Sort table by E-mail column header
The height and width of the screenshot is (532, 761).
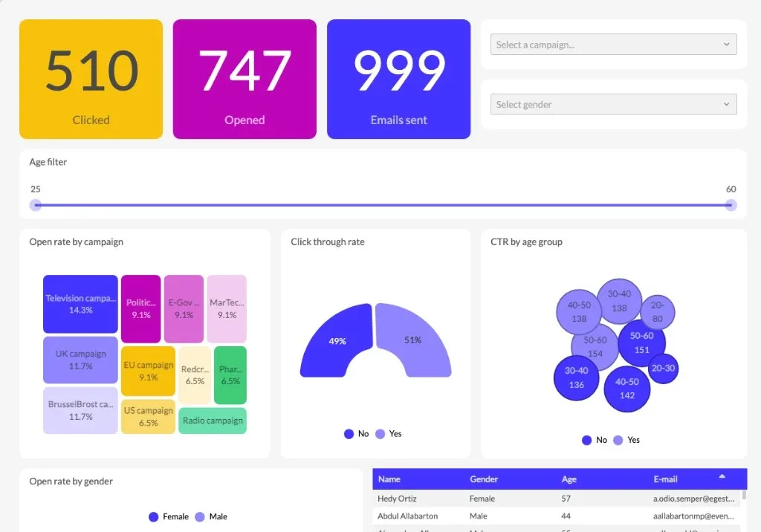665,479
